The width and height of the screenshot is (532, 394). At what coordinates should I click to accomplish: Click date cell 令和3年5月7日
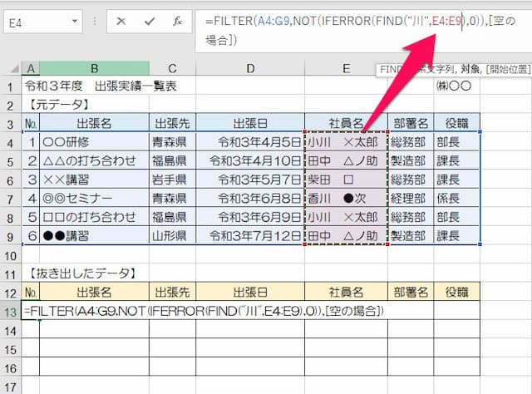point(250,180)
